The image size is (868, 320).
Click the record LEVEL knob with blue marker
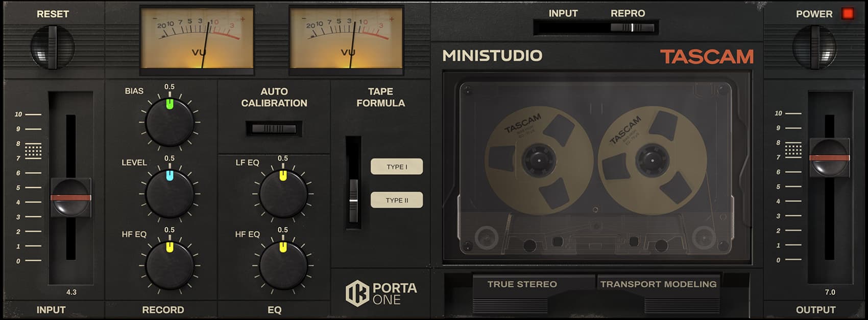170,194
